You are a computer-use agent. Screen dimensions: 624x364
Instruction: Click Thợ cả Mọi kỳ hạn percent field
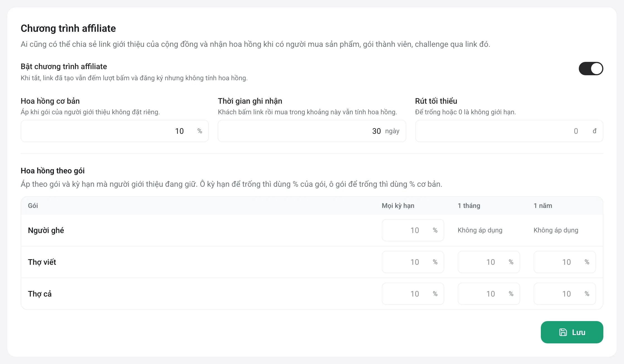pos(413,294)
